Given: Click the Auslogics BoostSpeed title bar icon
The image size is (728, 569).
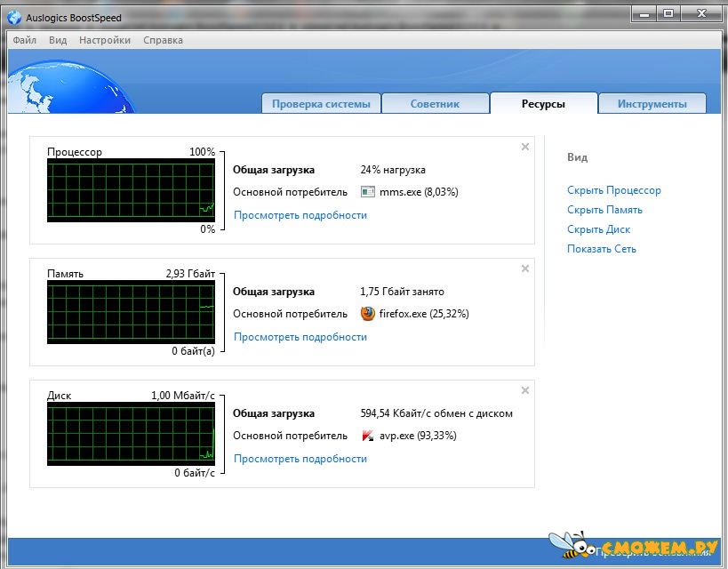Looking at the screenshot, I should point(14,18).
